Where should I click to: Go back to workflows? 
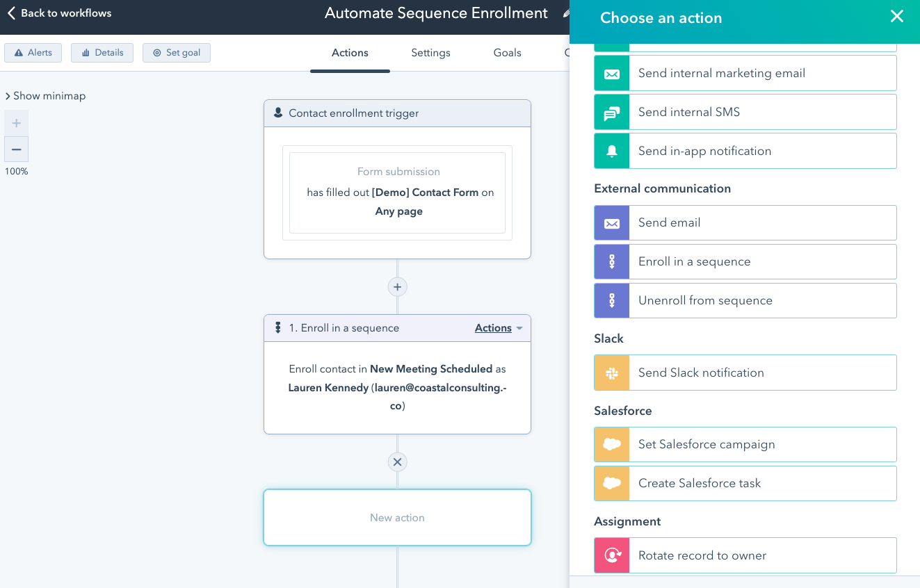[x=59, y=13]
